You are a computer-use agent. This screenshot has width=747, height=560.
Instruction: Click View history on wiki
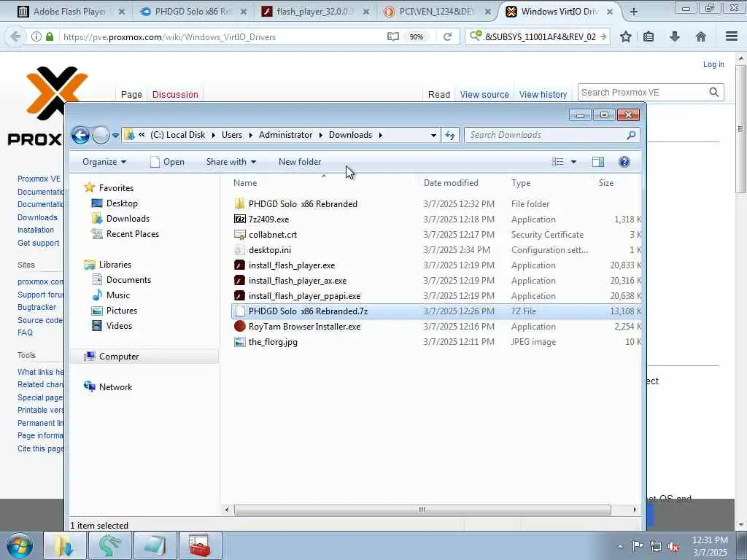point(543,94)
